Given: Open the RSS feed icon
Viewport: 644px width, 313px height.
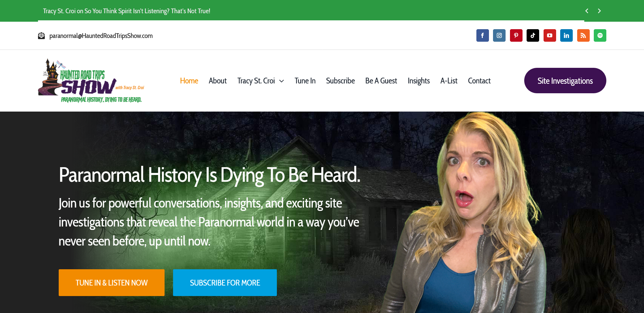Looking at the screenshot, I should coord(583,36).
